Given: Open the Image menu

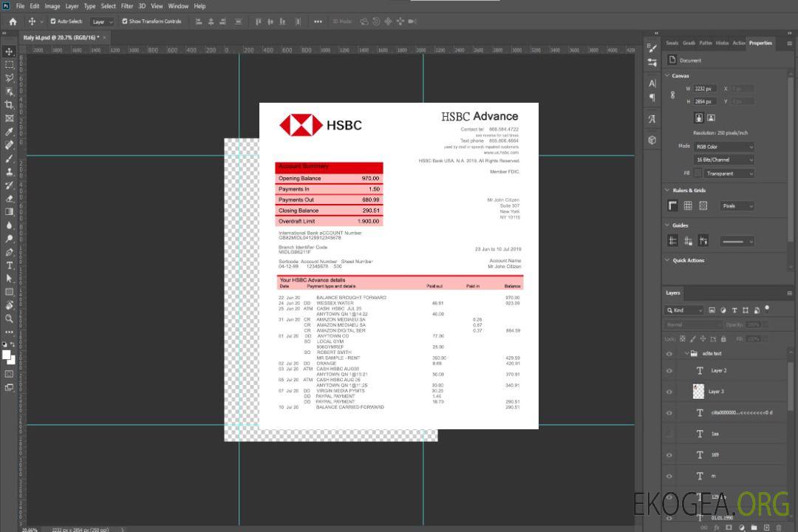Looking at the screenshot, I should (x=52, y=6).
